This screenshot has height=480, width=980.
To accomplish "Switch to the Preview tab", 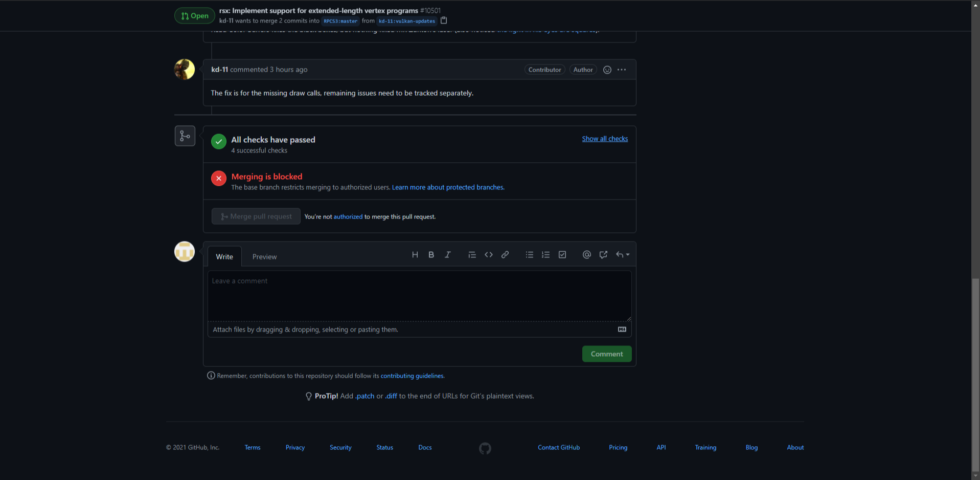I will click(265, 256).
